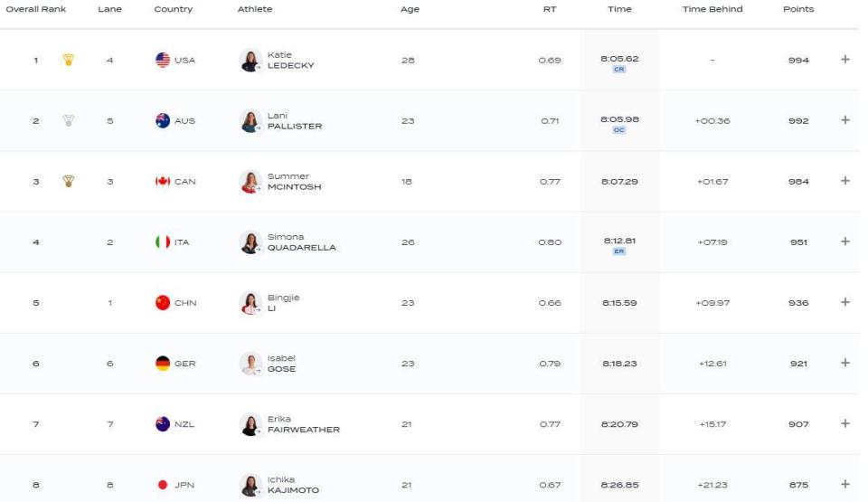
Task: Expand Bingjie Li's result row
Action: point(845,302)
